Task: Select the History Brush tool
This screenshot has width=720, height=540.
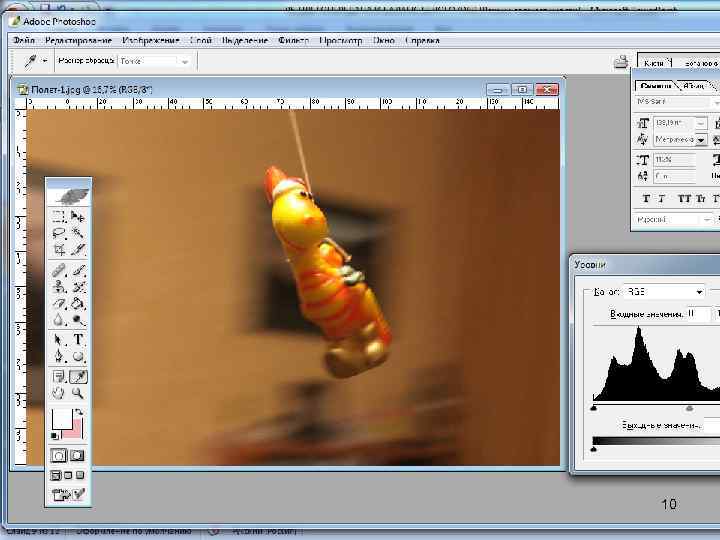Action: [78, 287]
